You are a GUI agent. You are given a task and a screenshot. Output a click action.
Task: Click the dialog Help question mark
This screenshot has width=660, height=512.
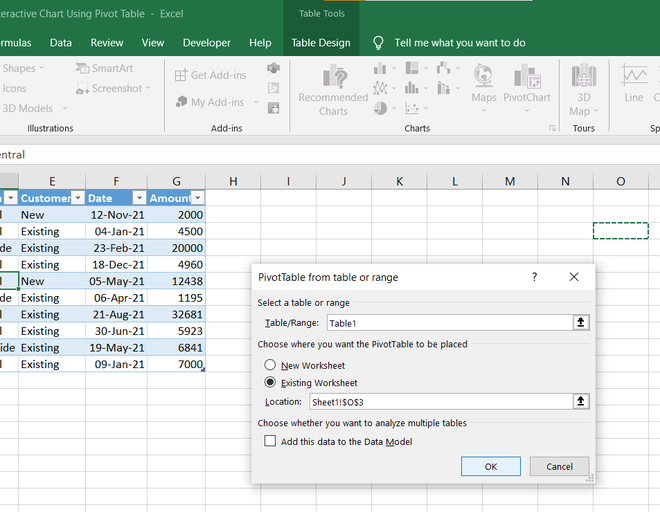534,277
